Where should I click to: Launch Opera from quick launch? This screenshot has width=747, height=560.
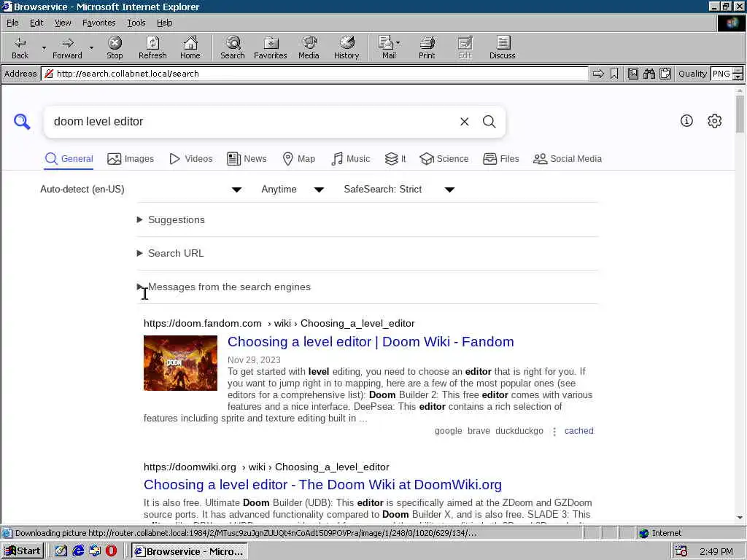click(x=111, y=551)
